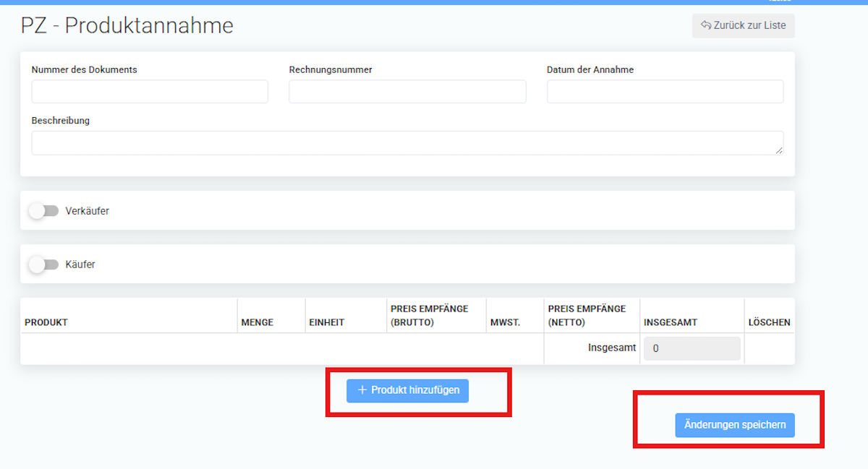The image size is (868, 469).
Task: Open the Datum der Annahme field
Action: [665, 92]
